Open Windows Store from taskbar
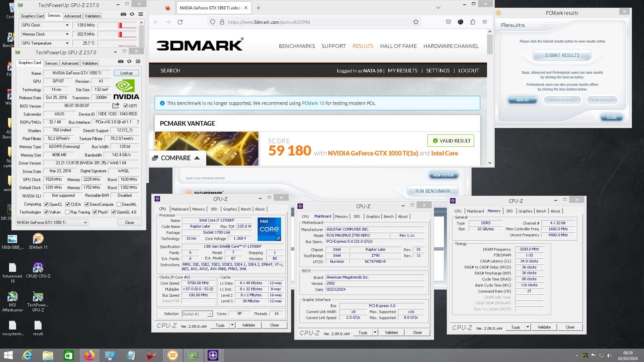The height and width of the screenshot is (362, 644). click(69, 355)
